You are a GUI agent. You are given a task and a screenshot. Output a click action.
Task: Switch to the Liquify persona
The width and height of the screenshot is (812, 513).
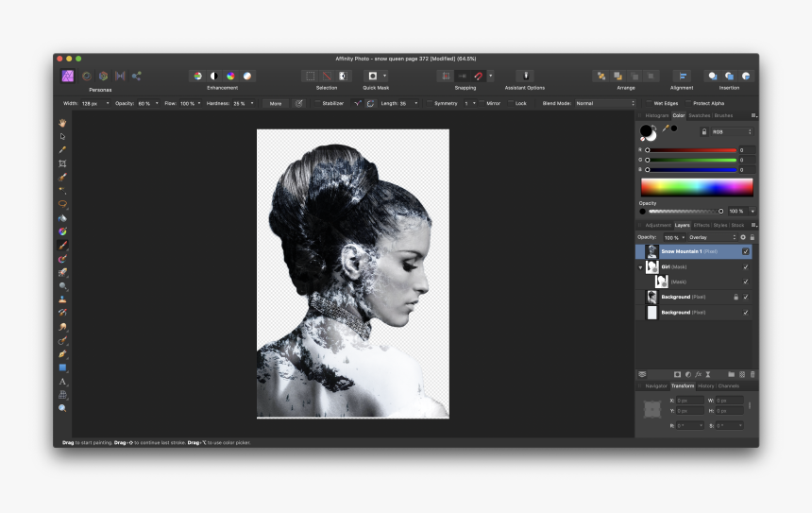87,77
